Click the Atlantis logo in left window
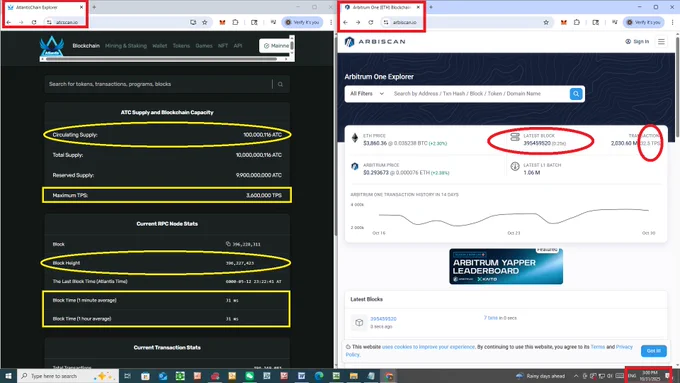 point(52,46)
